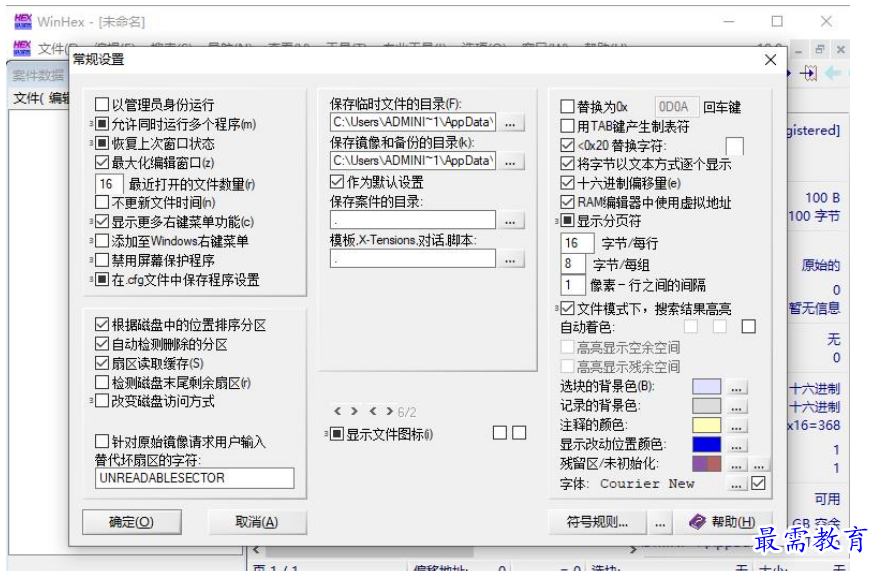This screenshot has height=571, width=876.
Task: Click the 0D0A replacement value field
Action: [676, 106]
